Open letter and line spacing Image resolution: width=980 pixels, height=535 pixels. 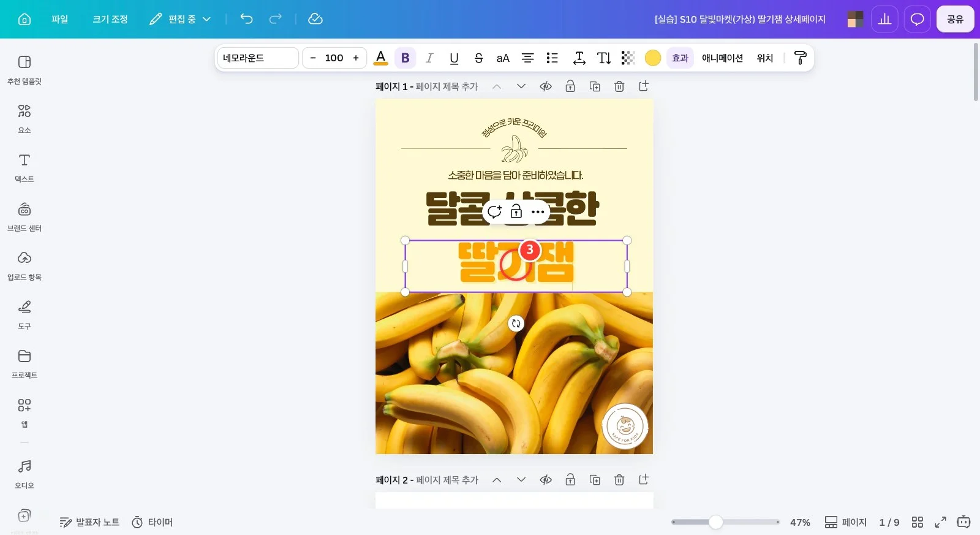tap(579, 58)
